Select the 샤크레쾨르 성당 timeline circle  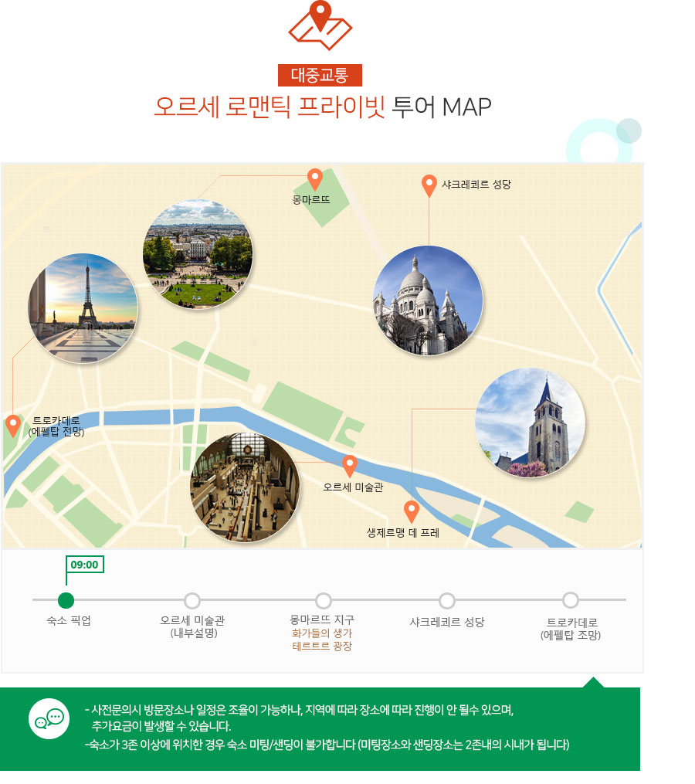coord(447,600)
